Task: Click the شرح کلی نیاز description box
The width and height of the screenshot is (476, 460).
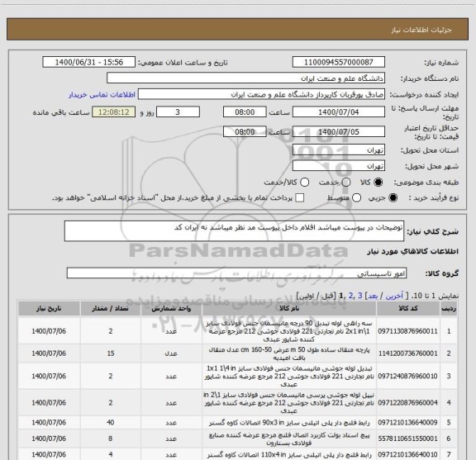Action: click(x=234, y=231)
